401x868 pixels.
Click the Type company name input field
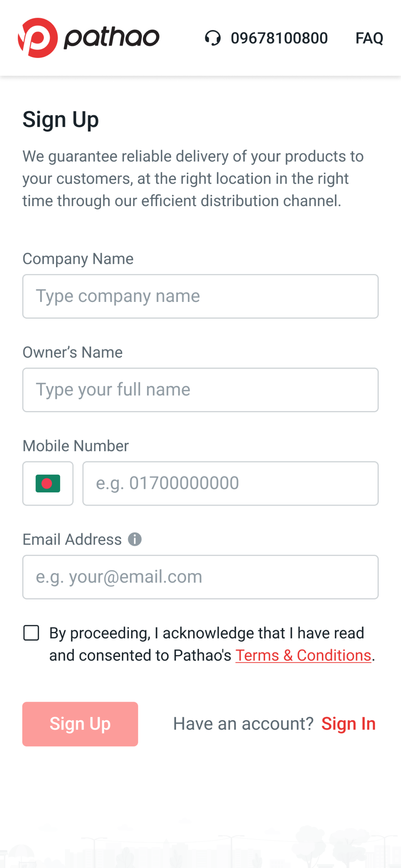click(200, 296)
